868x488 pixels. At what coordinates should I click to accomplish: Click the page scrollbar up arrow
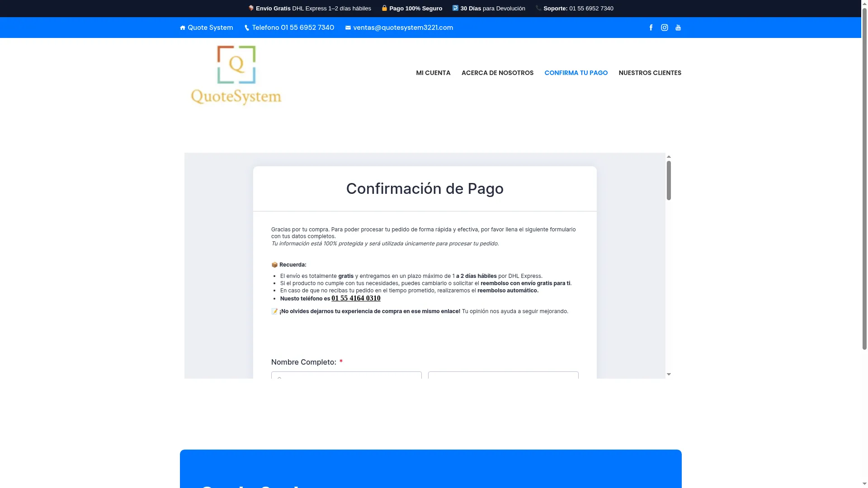[x=864, y=3]
